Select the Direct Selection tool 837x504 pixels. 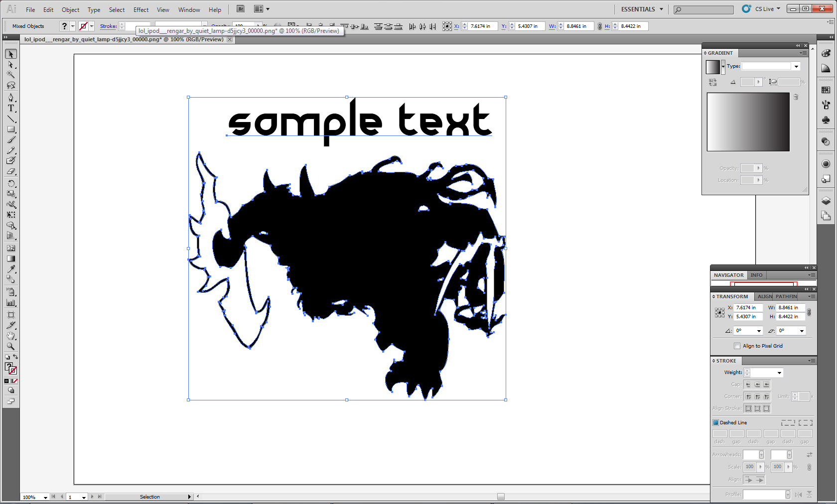(x=11, y=65)
